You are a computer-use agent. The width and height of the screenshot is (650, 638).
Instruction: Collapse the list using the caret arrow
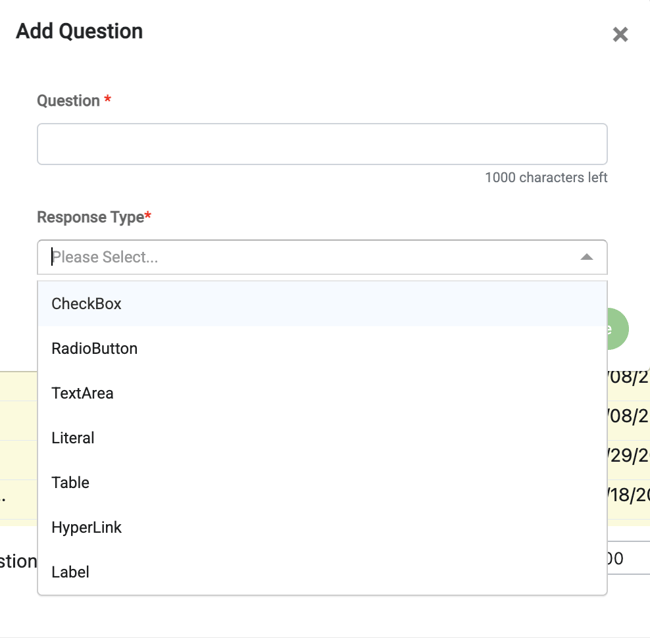coord(587,257)
